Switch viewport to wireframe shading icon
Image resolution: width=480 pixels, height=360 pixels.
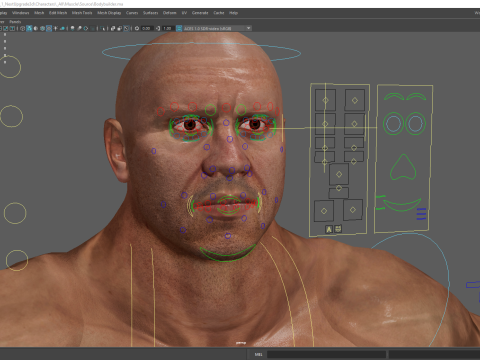[22, 28]
